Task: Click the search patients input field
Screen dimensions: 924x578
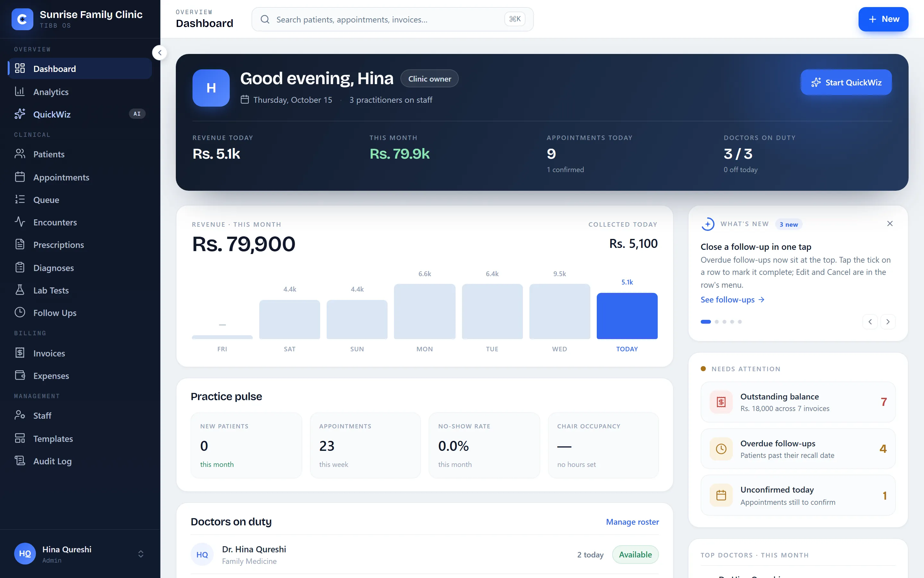Action: pos(392,19)
